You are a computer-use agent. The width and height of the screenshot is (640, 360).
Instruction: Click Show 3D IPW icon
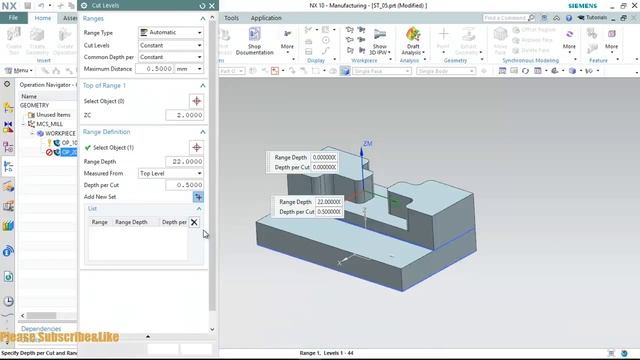[x=380, y=41]
